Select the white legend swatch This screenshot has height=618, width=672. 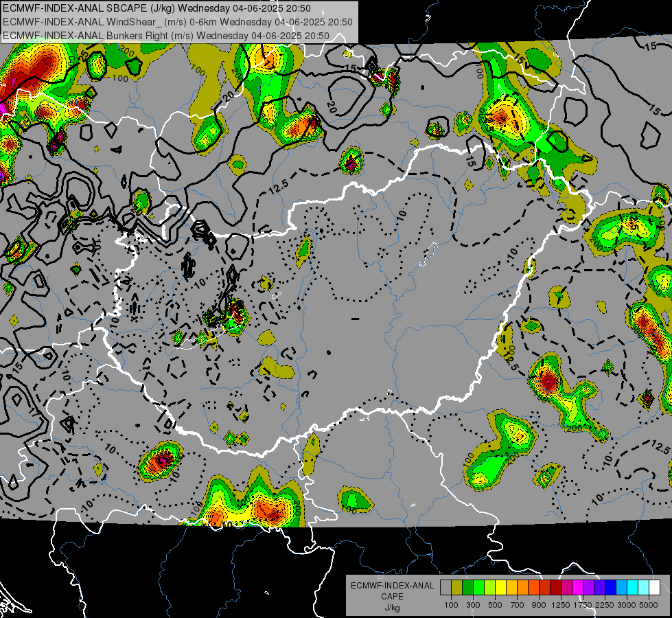[x=654, y=588]
